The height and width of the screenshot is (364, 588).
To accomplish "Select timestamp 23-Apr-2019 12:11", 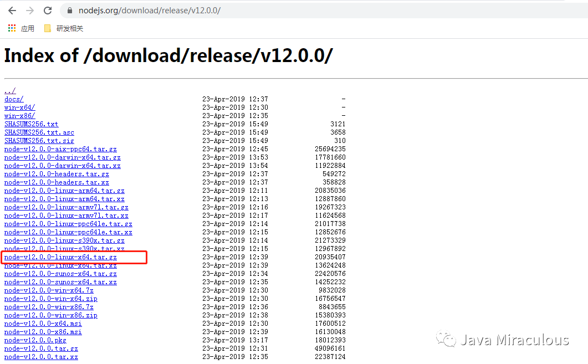I will click(235, 191).
